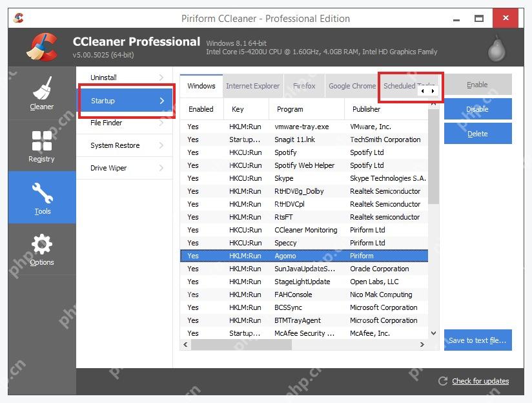Viewport: 532px width, 403px height.
Task: Open the Tools wrench section
Action: 42,198
